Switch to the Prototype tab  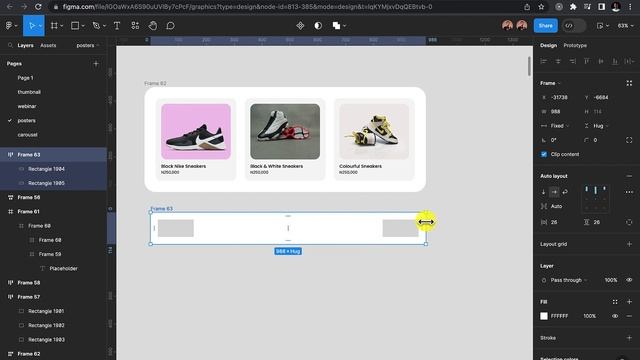[575, 45]
